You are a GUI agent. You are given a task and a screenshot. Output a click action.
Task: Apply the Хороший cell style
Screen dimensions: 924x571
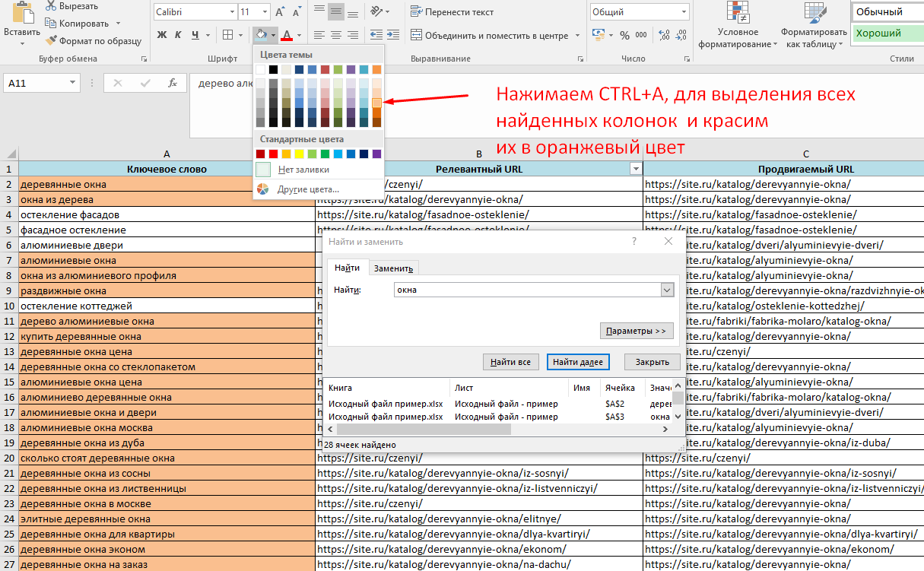(887, 33)
